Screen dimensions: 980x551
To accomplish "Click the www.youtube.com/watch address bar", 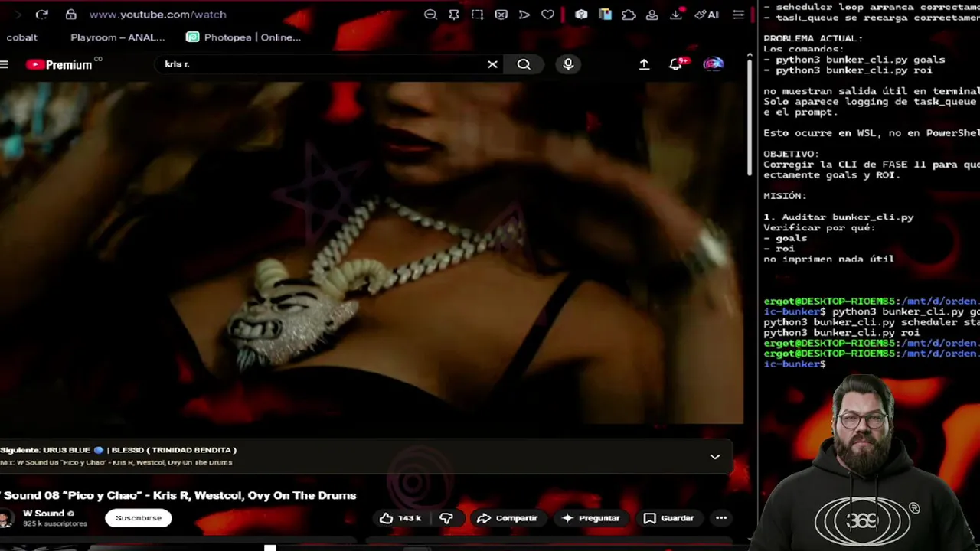I will point(157,15).
